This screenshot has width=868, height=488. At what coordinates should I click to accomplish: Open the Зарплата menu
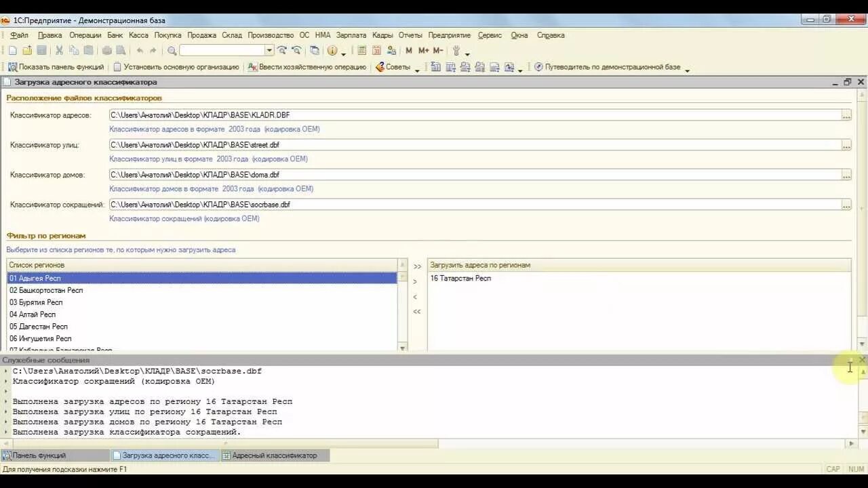pos(351,35)
